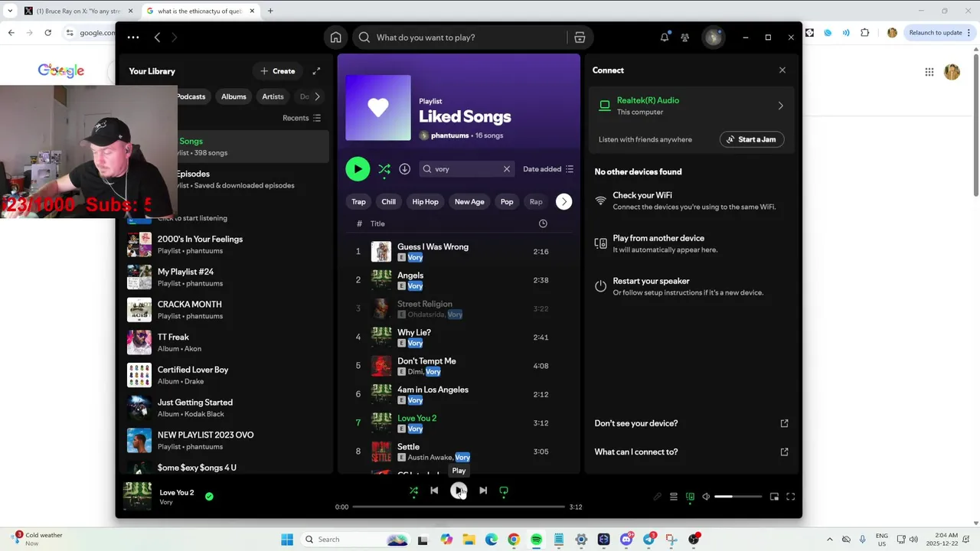Open the Love You 2 now-playing cover art
The width and height of the screenshot is (980, 551).
[x=138, y=496]
